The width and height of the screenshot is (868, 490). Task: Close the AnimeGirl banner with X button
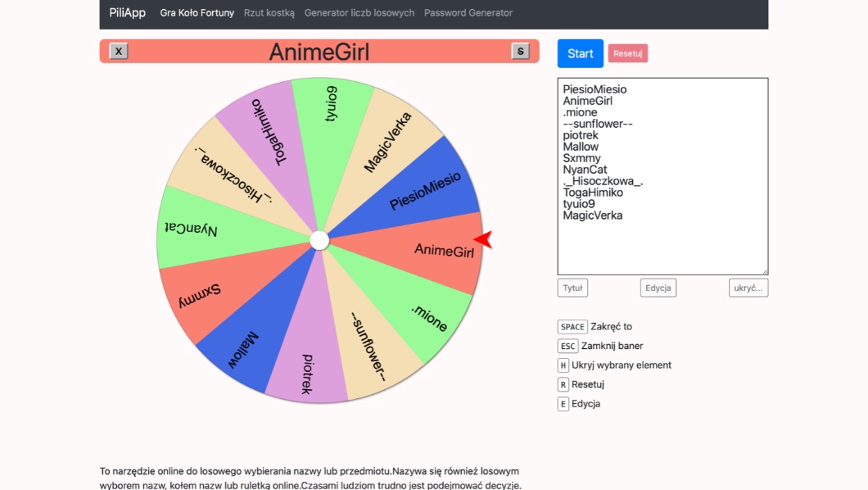coord(119,52)
